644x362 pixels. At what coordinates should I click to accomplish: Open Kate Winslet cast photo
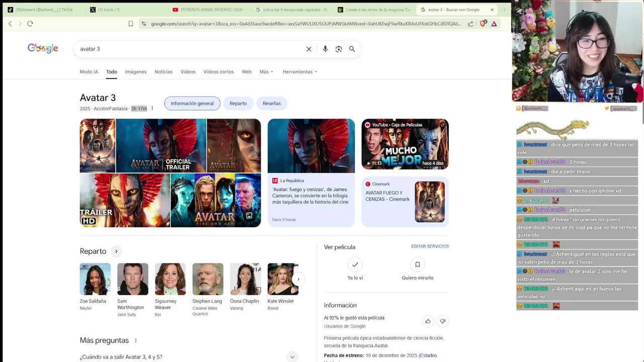[283, 279]
